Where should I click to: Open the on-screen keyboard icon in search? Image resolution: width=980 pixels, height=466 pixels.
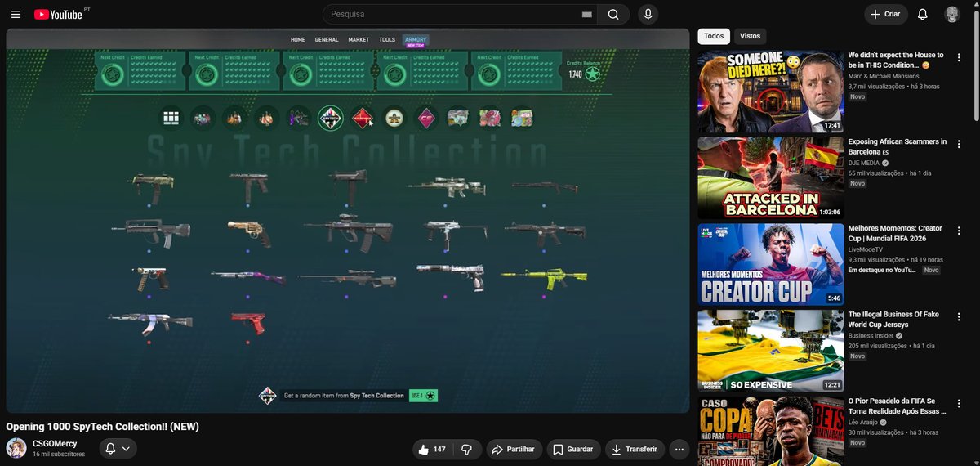point(586,15)
